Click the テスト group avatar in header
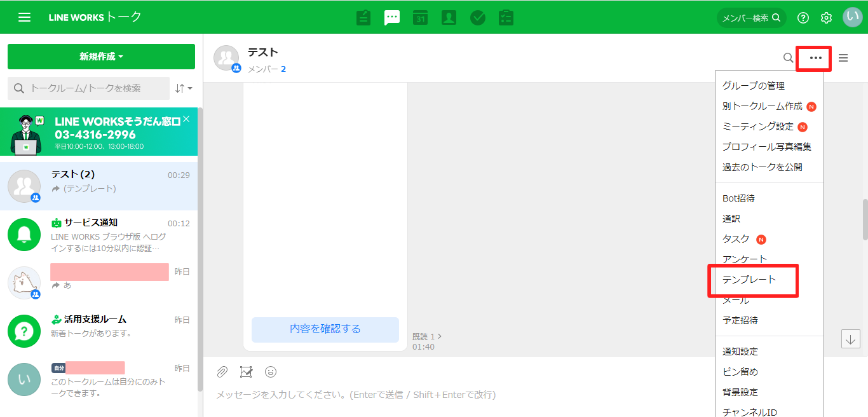 tap(227, 58)
